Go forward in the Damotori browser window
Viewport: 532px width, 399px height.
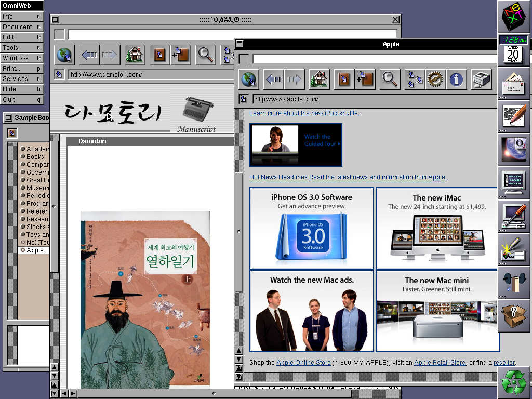tap(110, 55)
